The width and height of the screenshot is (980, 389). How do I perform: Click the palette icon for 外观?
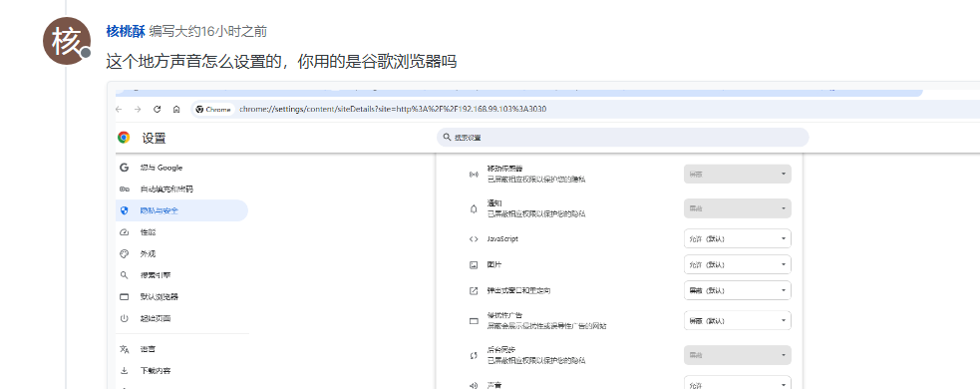[x=125, y=254]
